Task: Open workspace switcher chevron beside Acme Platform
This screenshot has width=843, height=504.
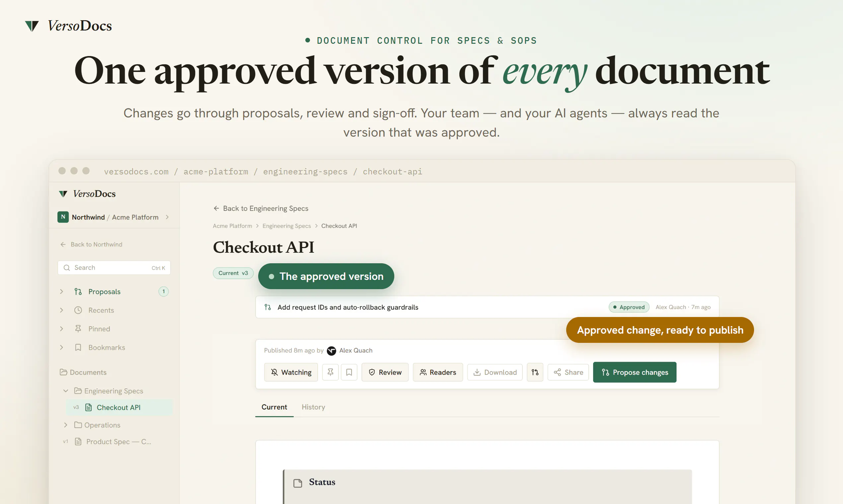Action: tap(167, 217)
